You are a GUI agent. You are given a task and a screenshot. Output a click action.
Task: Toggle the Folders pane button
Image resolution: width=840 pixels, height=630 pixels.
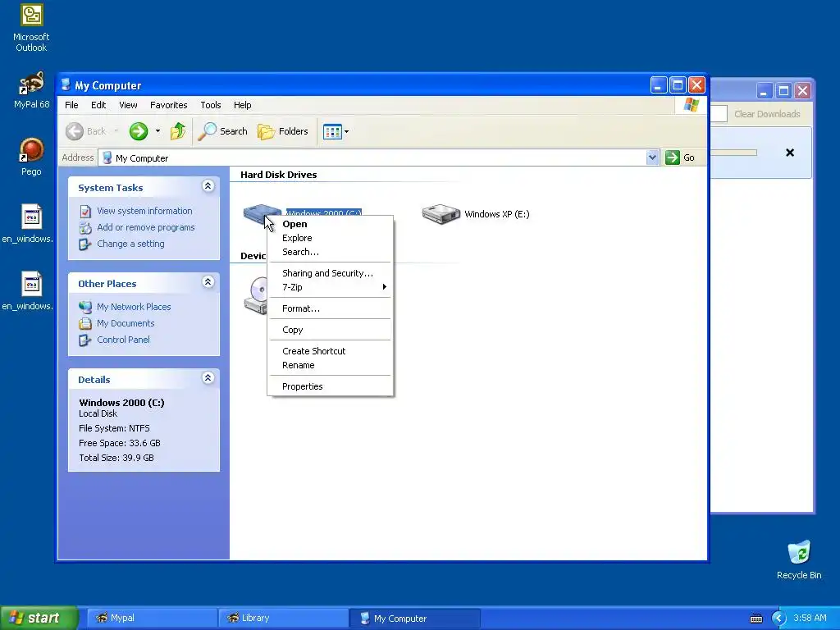pyautogui.click(x=283, y=131)
